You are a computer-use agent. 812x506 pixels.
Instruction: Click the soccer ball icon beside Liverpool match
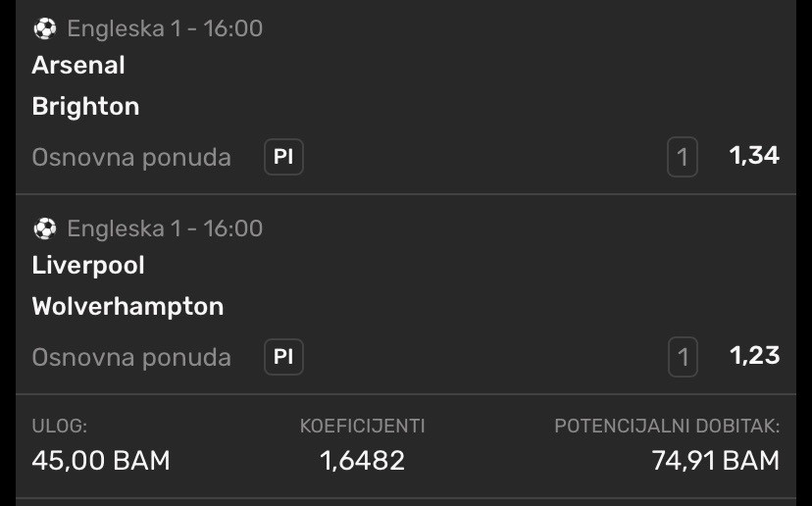[x=45, y=228]
